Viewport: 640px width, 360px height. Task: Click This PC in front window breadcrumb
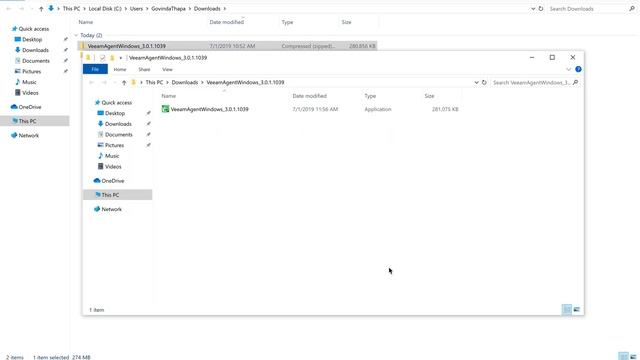pos(154,82)
